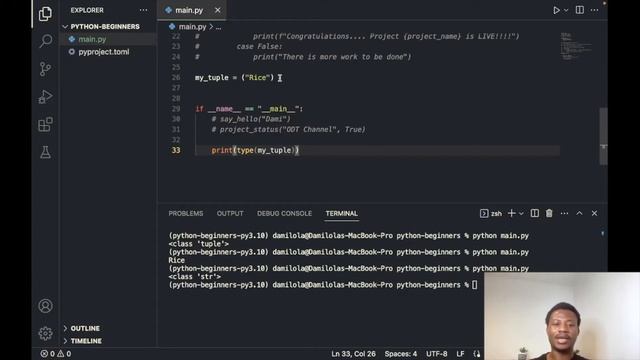Select the zsh terminal instance
640x360 pixels.
pos(491,213)
